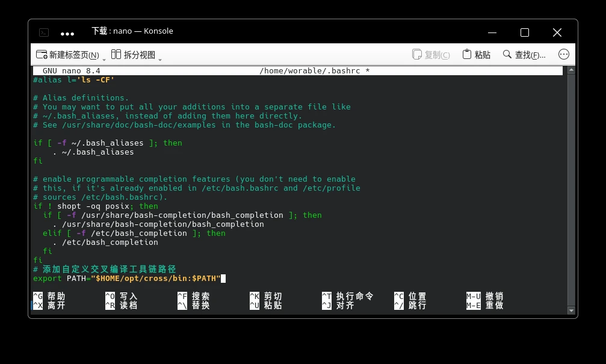Click the Copy (复制) toolbar icon
The image size is (606, 364).
coord(417,55)
